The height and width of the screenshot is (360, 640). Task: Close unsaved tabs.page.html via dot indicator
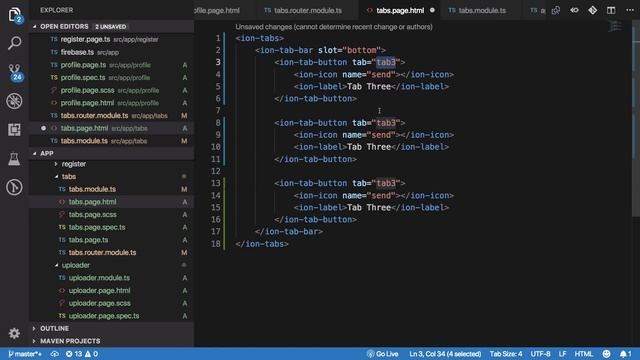(x=432, y=10)
